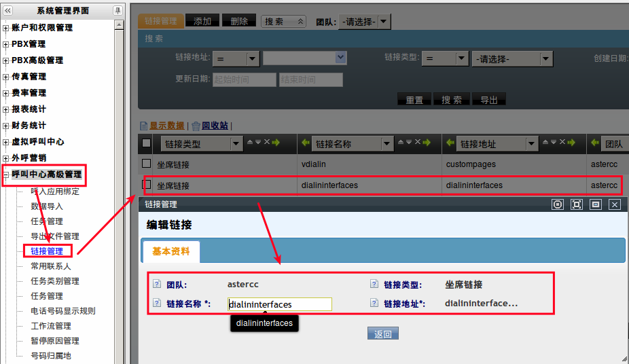Screen dimensions: 629x364
Task: Collapse the sidebar with the double-arrow icon
Action: 8,10
